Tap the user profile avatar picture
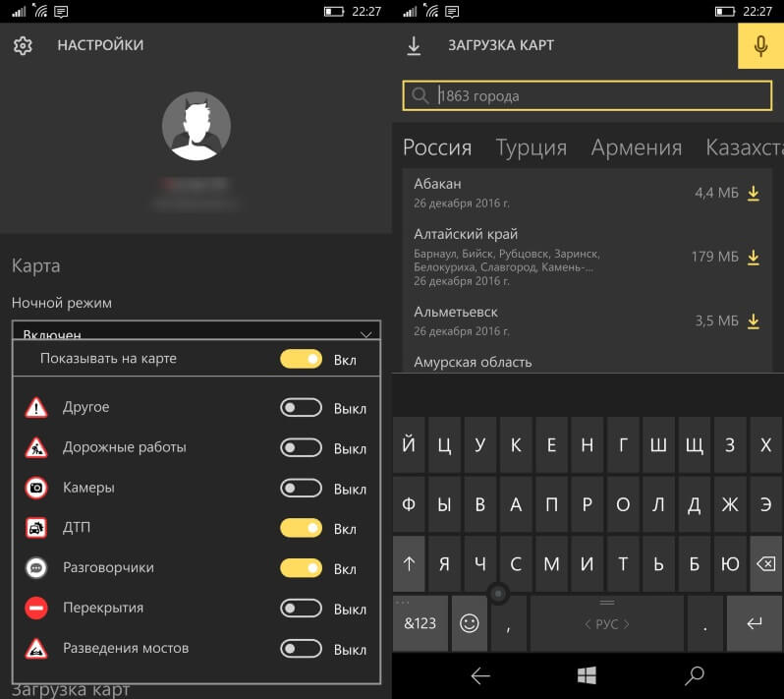Viewport: 784px width, 699px height. [x=196, y=126]
